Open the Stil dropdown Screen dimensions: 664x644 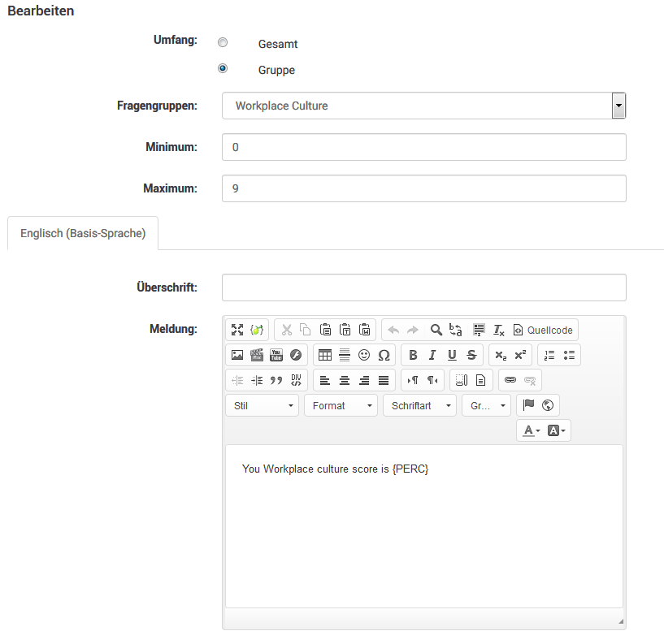(263, 405)
